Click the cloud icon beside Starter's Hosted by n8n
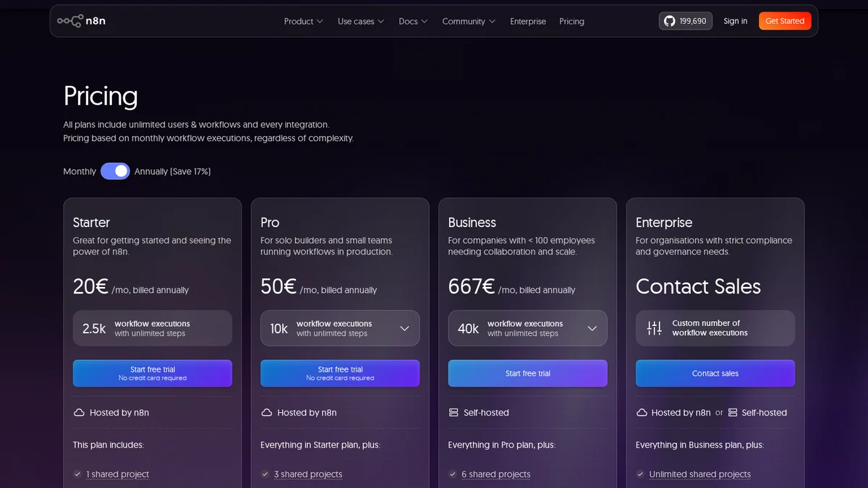 79,412
